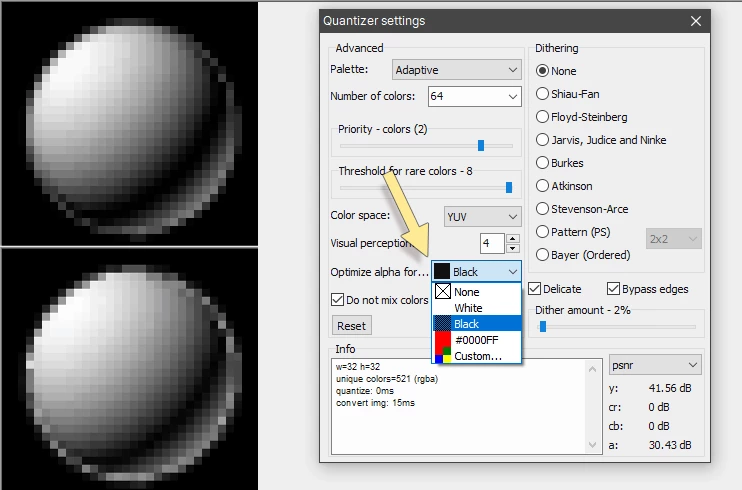The image size is (742, 490).
Task: Decrease Visual perception with down arrow
Action: pos(513,249)
